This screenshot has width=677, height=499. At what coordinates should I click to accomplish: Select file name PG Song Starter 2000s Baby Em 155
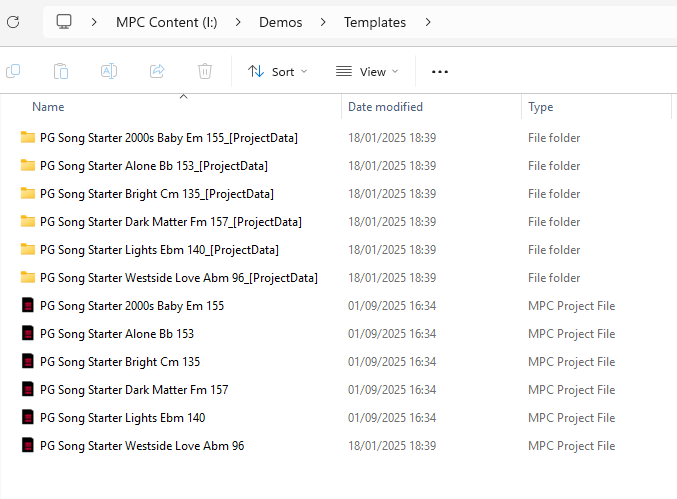click(x=132, y=306)
